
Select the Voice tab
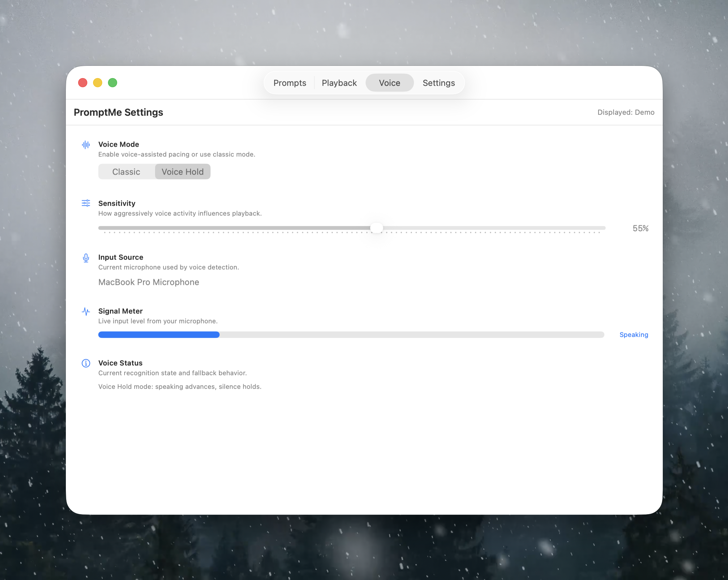[389, 83]
